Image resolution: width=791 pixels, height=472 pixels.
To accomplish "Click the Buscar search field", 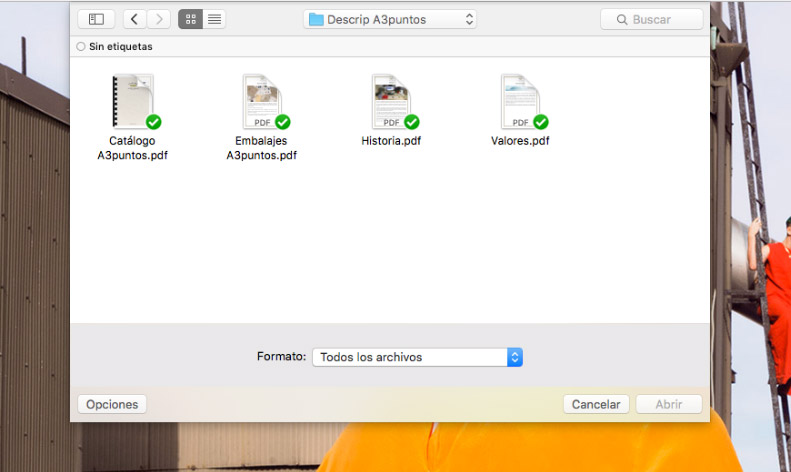I will pos(652,20).
